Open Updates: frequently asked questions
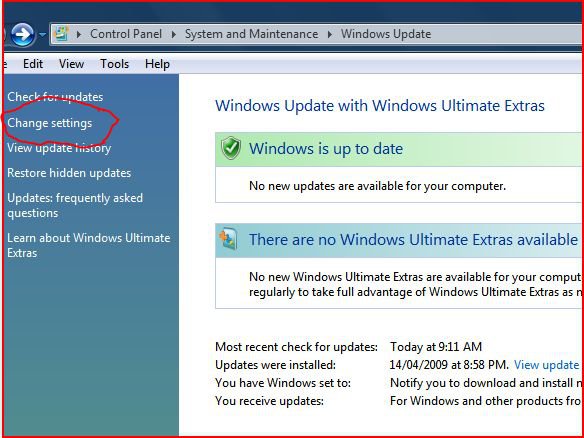Image resolution: width=584 pixels, height=438 pixels. 75,205
